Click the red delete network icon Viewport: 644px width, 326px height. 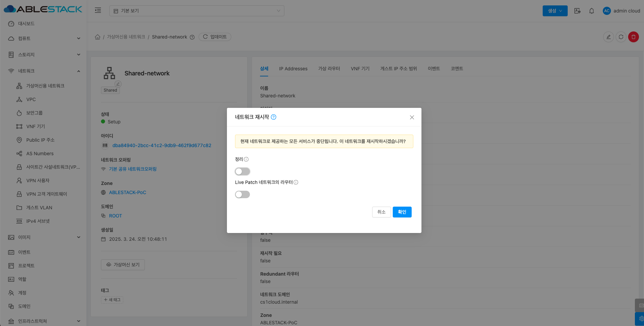click(633, 37)
